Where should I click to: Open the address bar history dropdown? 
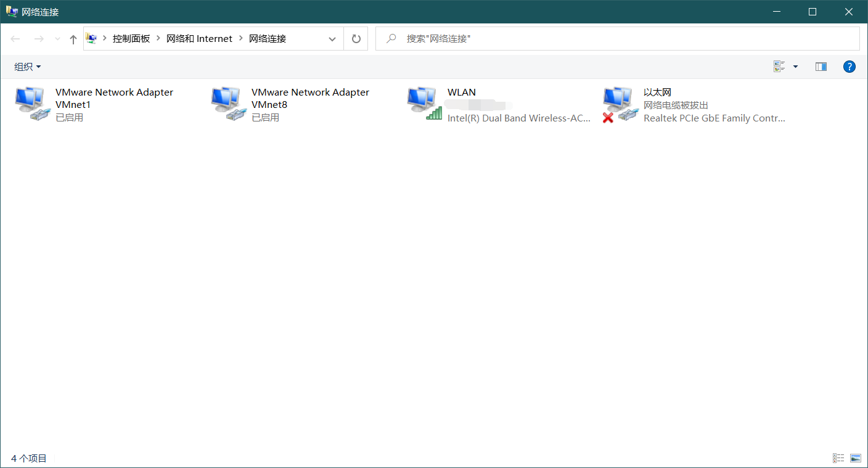click(332, 39)
